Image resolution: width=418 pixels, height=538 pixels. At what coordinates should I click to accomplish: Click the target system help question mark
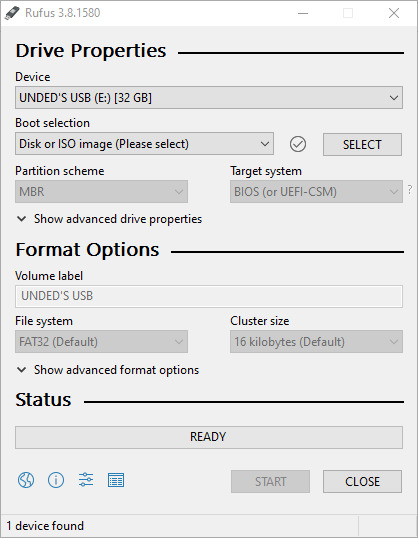pos(410,189)
